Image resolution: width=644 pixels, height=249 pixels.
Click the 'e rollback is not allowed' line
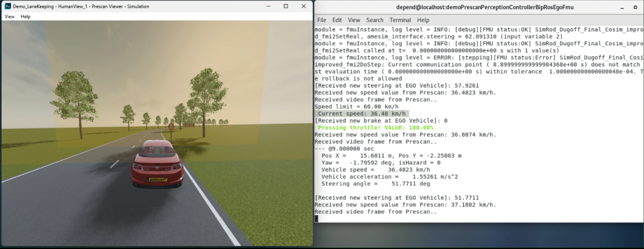(x=358, y=79)
